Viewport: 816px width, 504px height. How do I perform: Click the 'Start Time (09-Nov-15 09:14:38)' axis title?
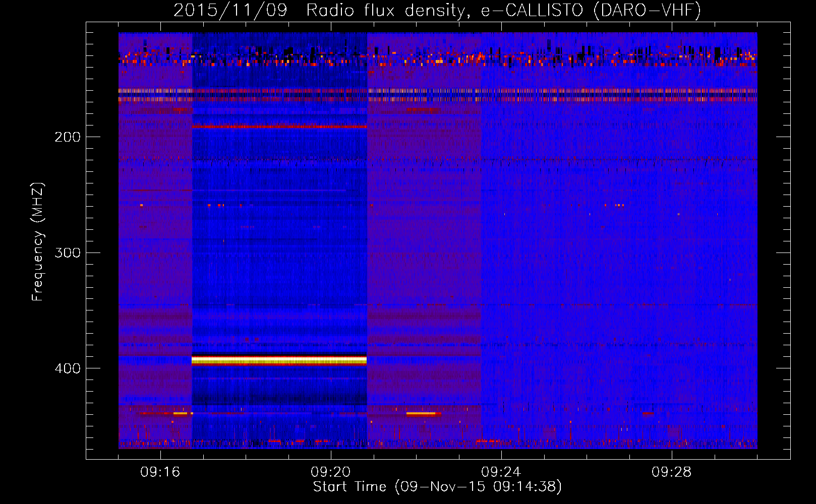click(437, 487)
